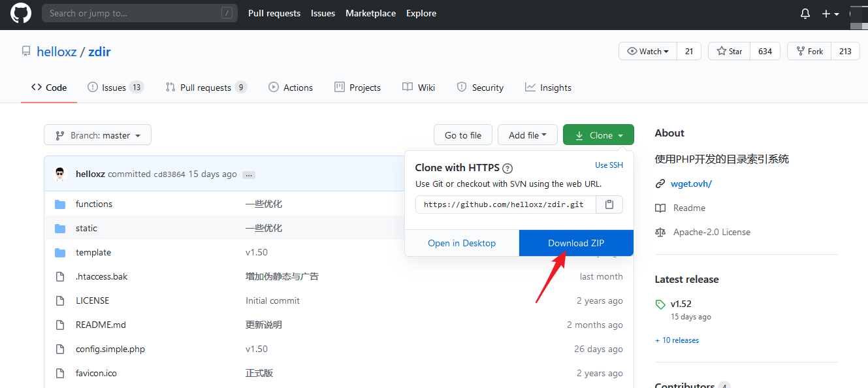This screenshot has width=868, height=388.
Task: Click the clone URL input field
Action: click(505, 204)
